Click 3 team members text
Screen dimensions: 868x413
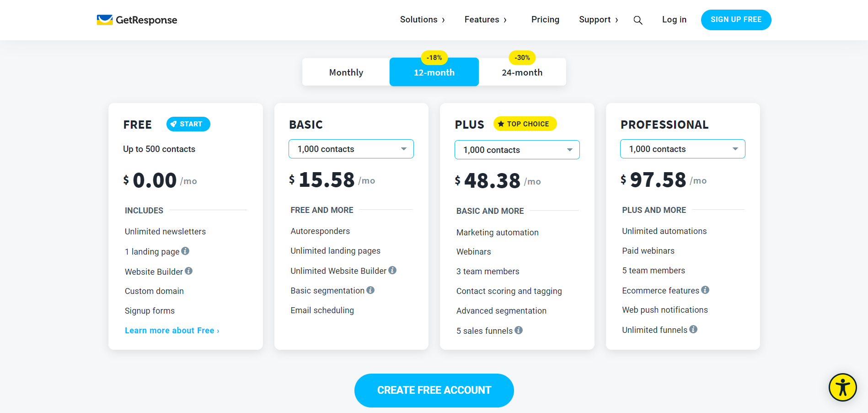tap(488, 272)
